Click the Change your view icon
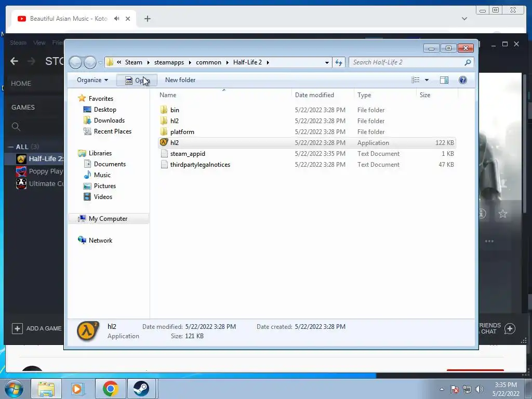 tap(415, 80)
